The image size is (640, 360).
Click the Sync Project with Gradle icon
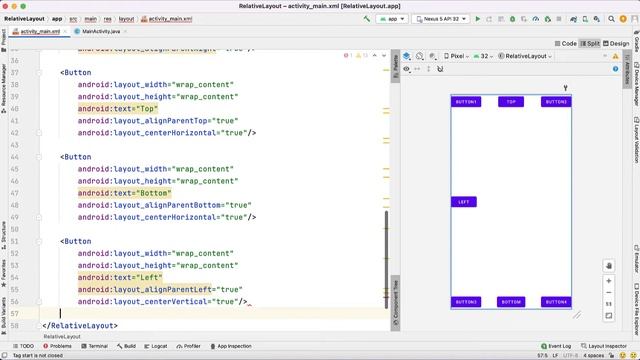coord(573,19)
